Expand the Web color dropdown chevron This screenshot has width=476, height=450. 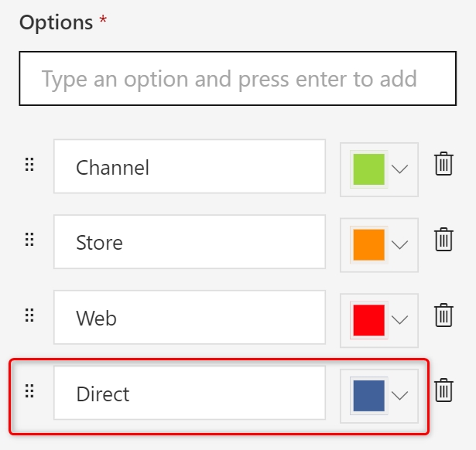point(400,320)
